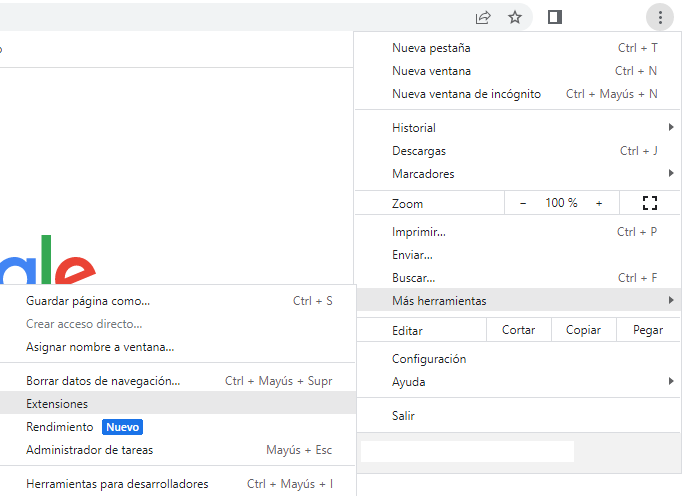This screenshot has height=496, width=682.
Task: Enter fullscreen mode via zoom row icon
Action: point(650,203)
